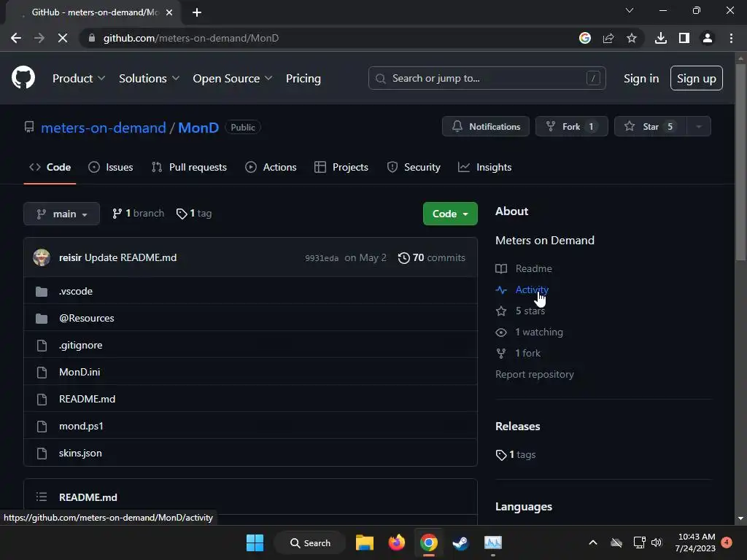Expand the Star lists dropdown arrow
Image resolution: width=747 pixels, height=560 pixels.
(699, 127)
